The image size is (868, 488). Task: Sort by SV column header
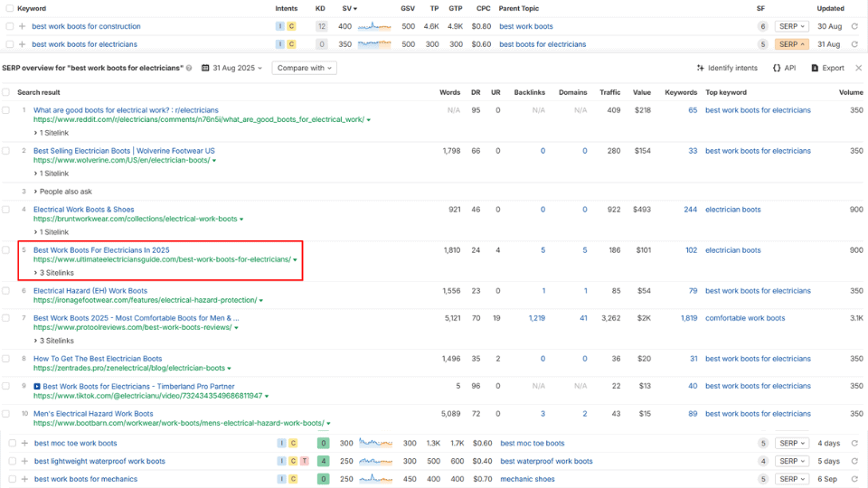click(x=349, y=8)
